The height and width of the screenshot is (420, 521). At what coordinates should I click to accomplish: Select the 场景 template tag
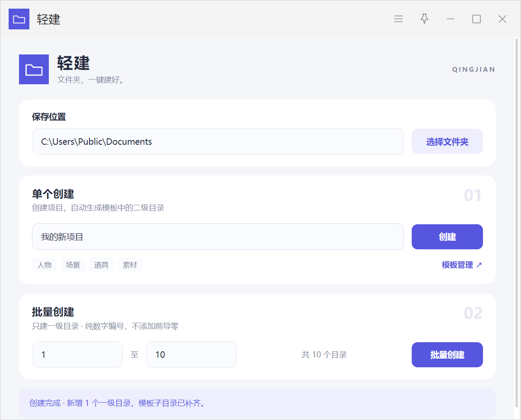click(x=73, y=265)
